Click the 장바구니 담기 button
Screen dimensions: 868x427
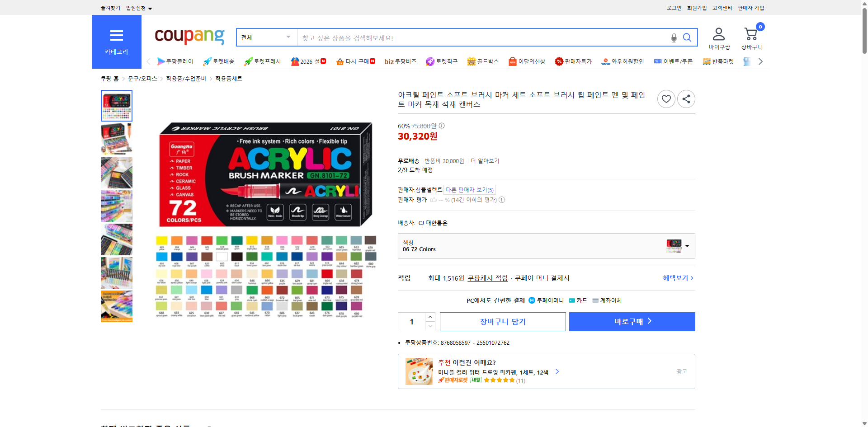tap(503, 322)
